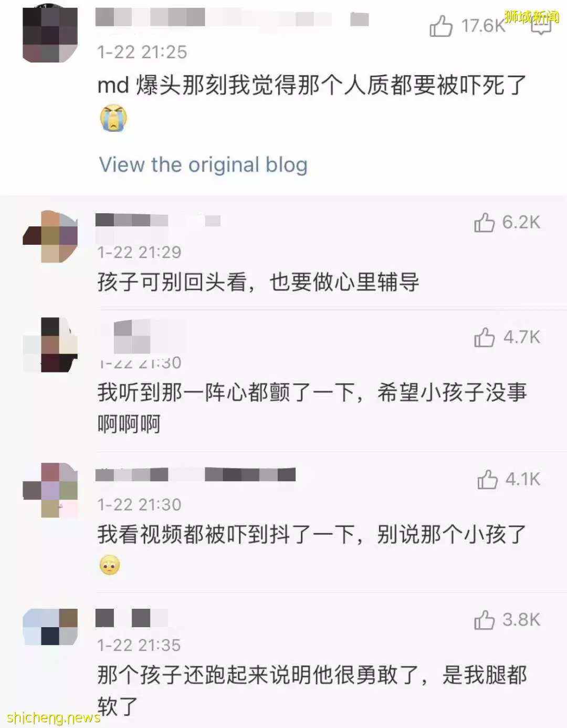Open blurred username of top comment
Viewport: 567px width, 728px height.
pyautogui.click(x=232, y=18)
